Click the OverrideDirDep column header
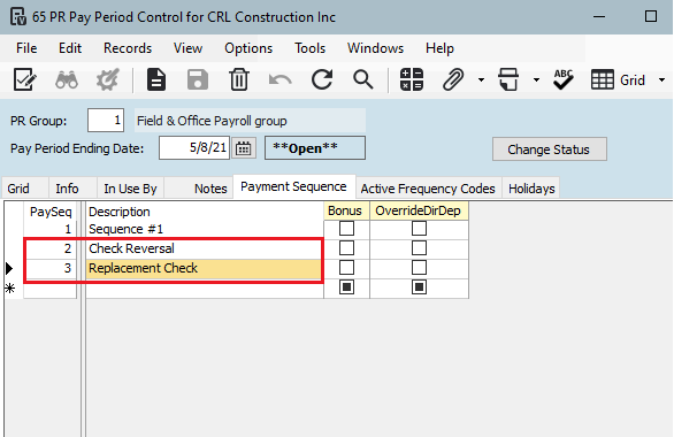This screenshot has height=437, width=673. (418, 211)
